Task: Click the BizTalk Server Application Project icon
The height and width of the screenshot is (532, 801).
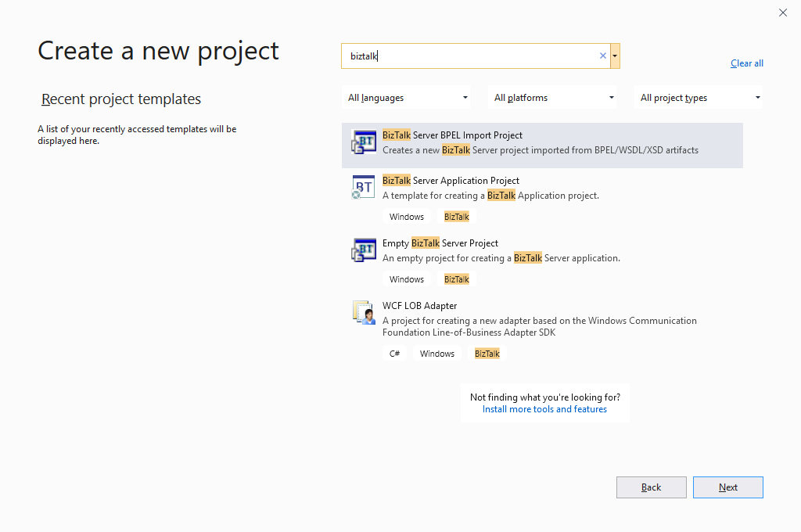Action: (x=364, y=188)
